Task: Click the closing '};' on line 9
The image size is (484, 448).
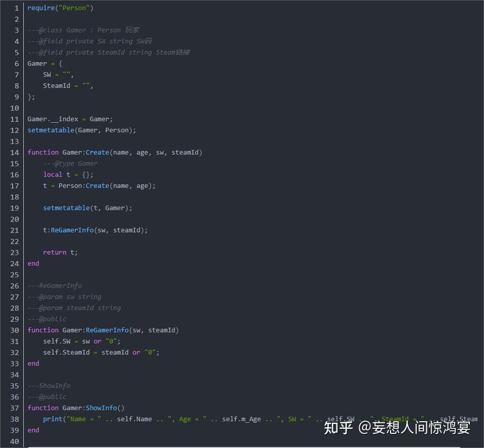Action: 31,97
